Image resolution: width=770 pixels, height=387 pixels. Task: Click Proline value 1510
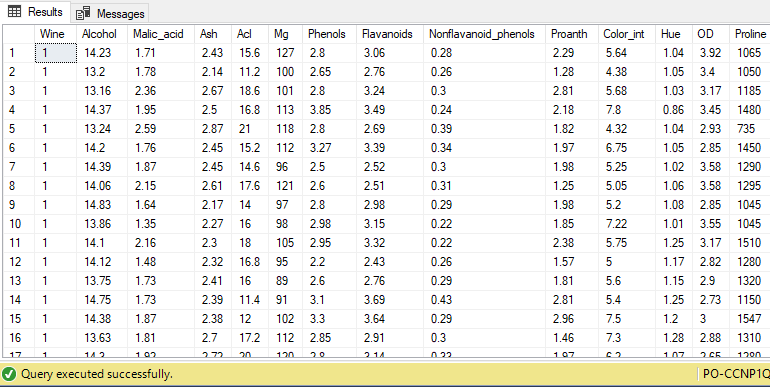pyautogui.click(x=749, y=243)
